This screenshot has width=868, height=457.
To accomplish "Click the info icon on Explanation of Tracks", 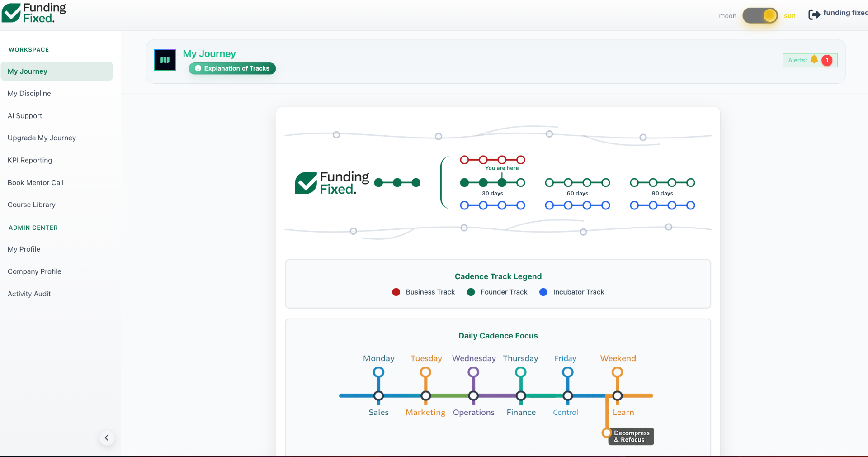I will click(x=198, y=68).
